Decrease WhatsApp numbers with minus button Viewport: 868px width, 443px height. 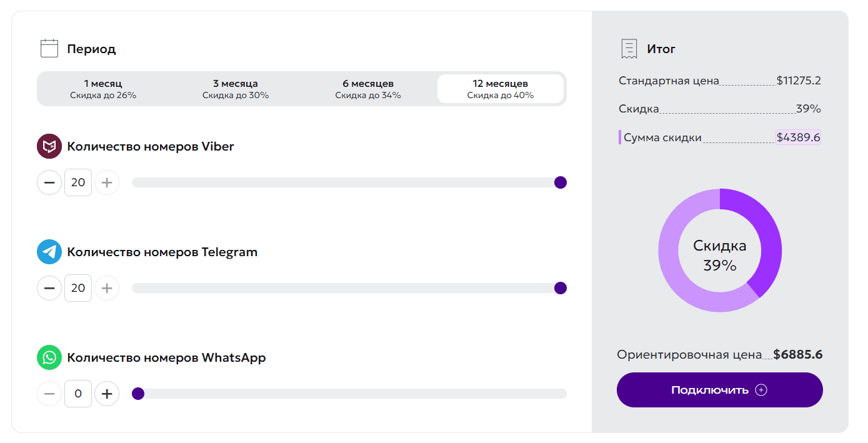[x=49, y=394]
